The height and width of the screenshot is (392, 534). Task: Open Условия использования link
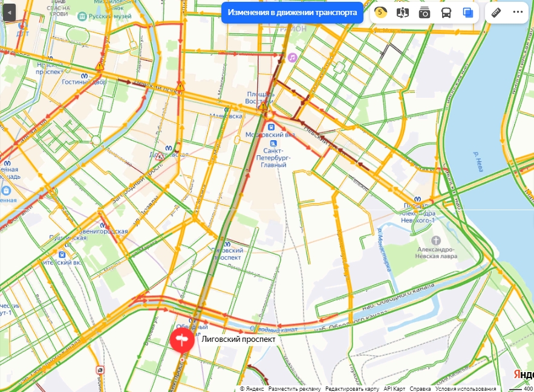[x=466, y=388]
